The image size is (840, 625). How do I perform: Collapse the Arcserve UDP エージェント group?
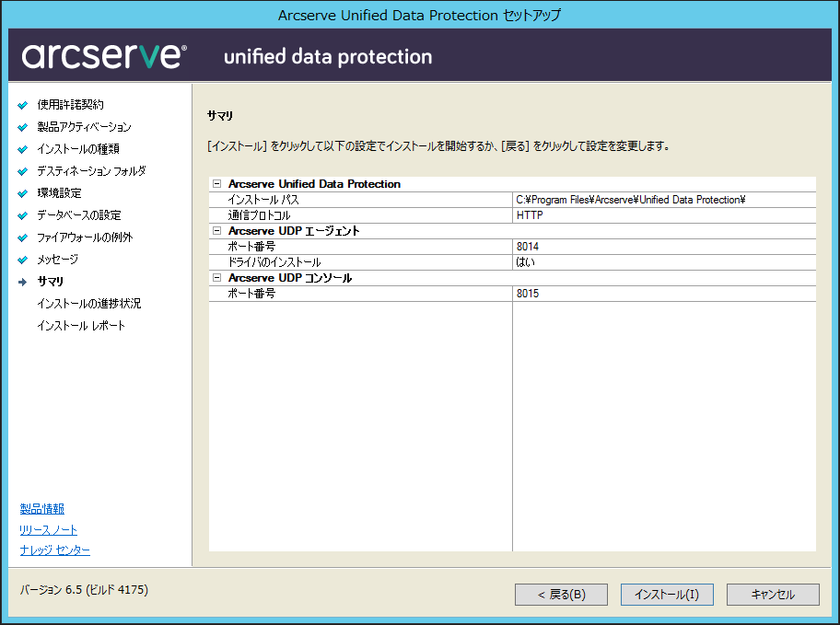tap(217, 231)
